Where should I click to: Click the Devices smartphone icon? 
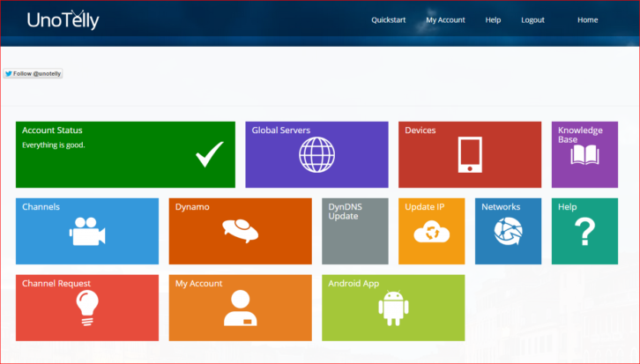pos(470,154)
